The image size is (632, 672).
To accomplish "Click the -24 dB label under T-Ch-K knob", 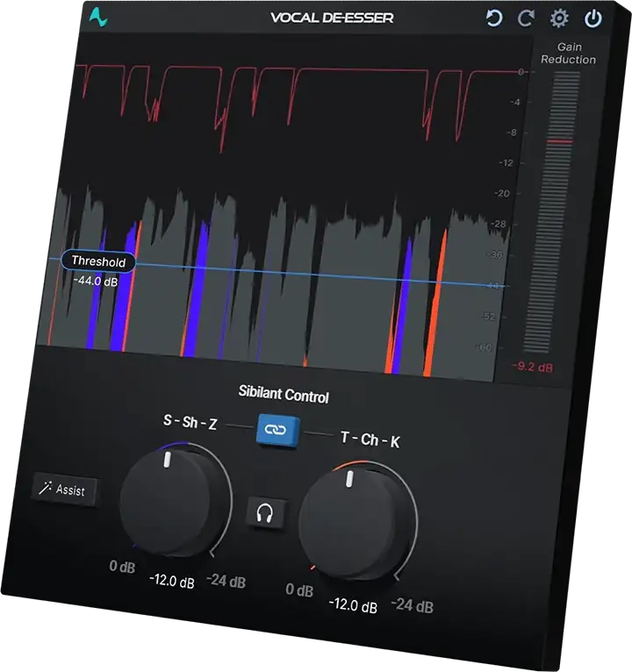I will coord(412,605).
